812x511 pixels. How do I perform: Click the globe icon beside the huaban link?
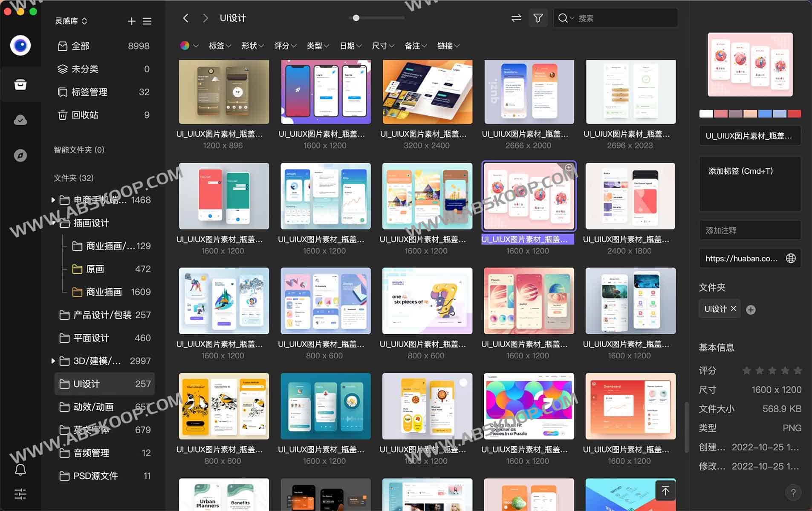click(791, 258)
